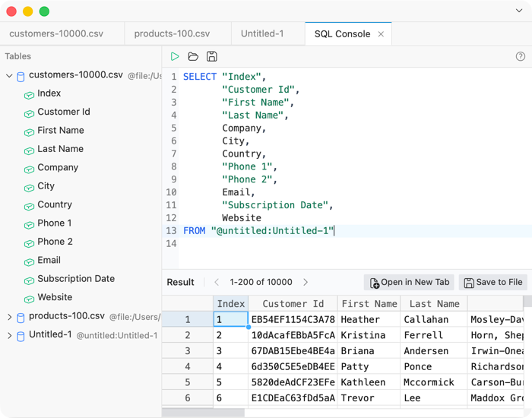Select the Index column header in results

click(231, 303)
